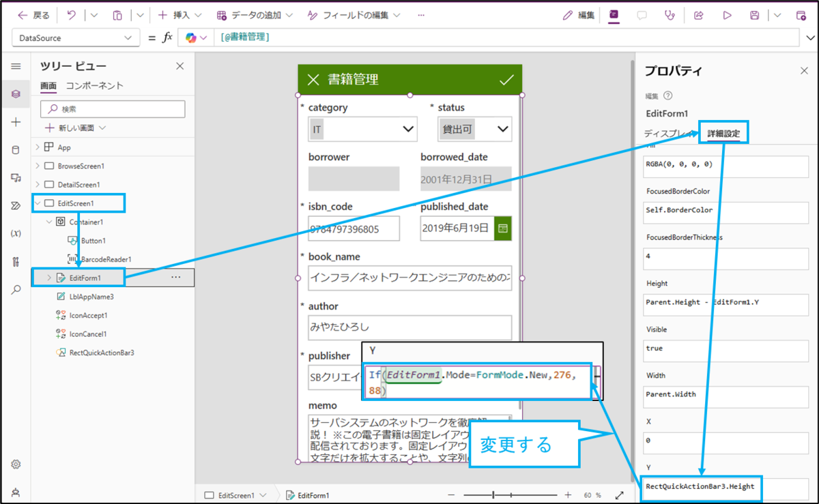Screen dimensions: 819x504
Task: Open the variables (x) icon
Action: click(x=16, y=234)
